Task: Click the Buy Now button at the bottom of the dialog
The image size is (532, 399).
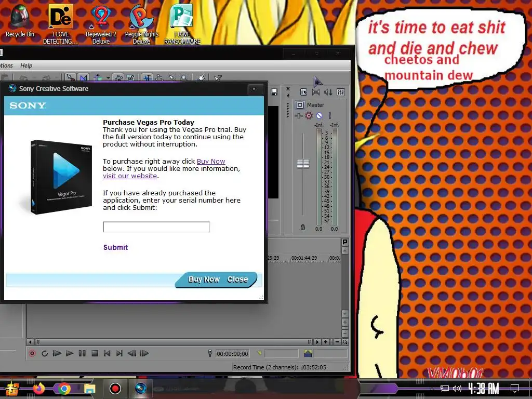Action: point(204,279)
